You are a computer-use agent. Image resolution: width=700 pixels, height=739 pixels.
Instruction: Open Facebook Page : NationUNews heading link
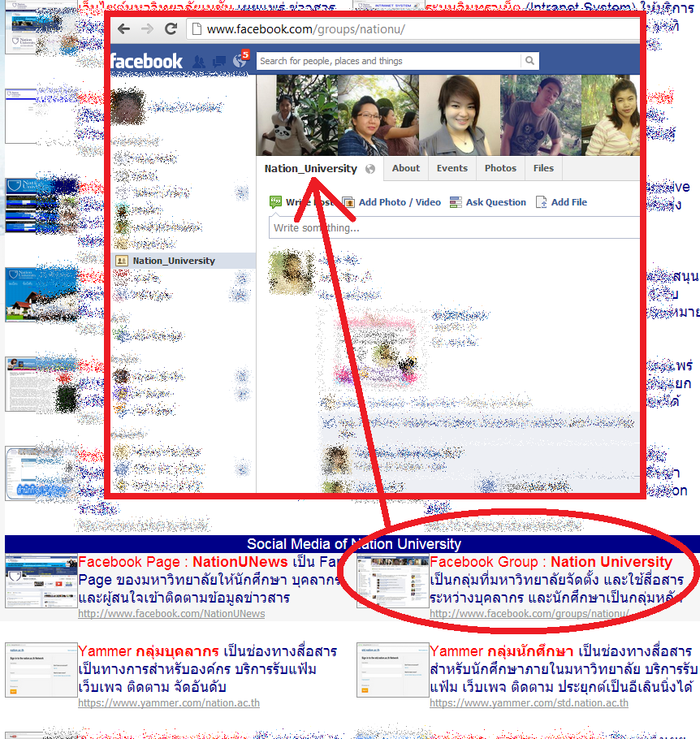tap(183, 562)
